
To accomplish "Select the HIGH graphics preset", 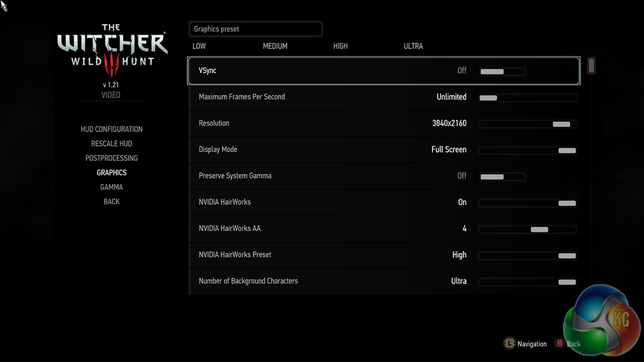I will [340, 46].
